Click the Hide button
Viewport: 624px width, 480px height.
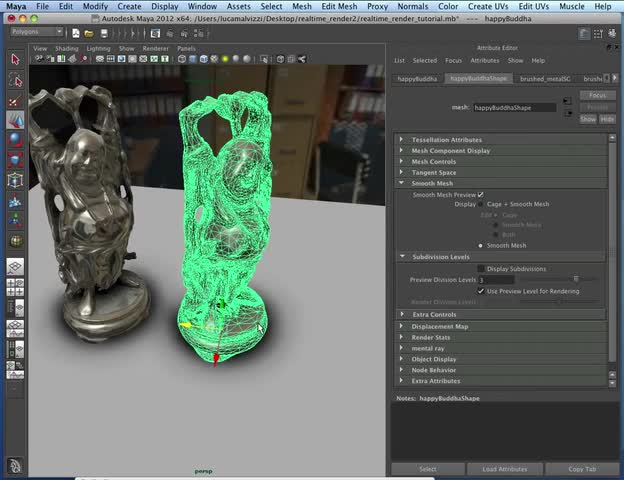pos(607,119)
